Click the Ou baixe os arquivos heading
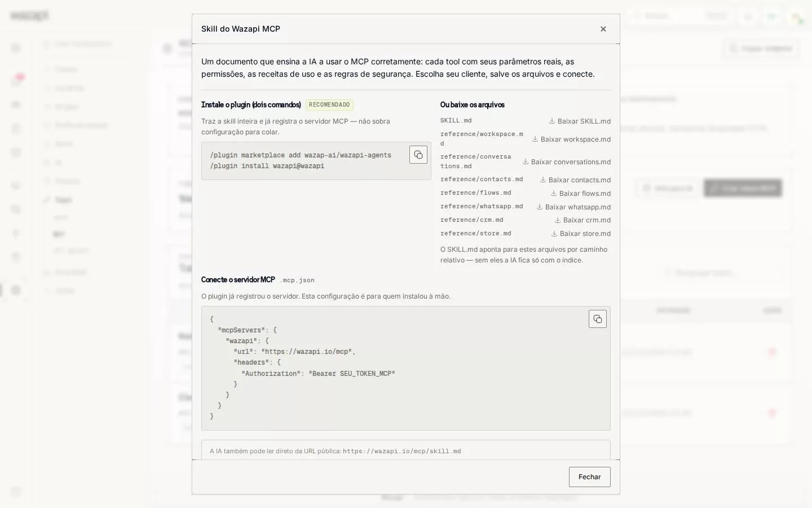This screenshot has width=812, height=508. (473, 105)
